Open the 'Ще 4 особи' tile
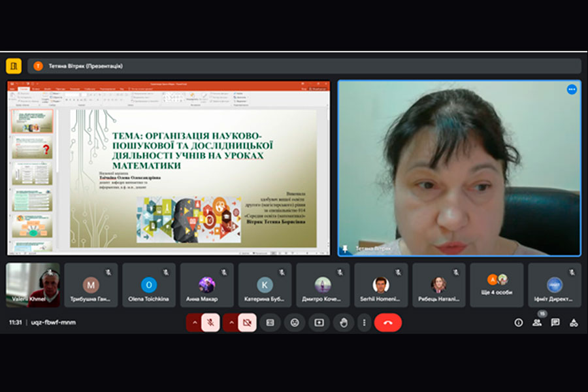 pyautogui.click(x=497, y=286)
